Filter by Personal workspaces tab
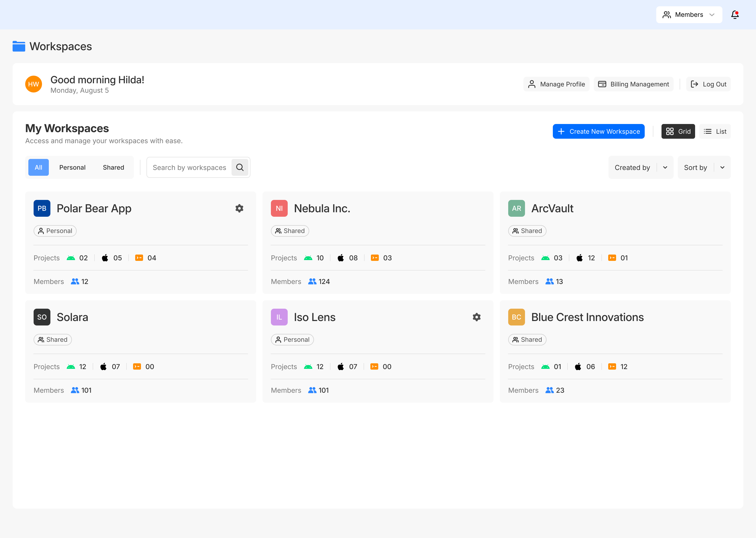The image size is (756, 538). tap(72, 167)
